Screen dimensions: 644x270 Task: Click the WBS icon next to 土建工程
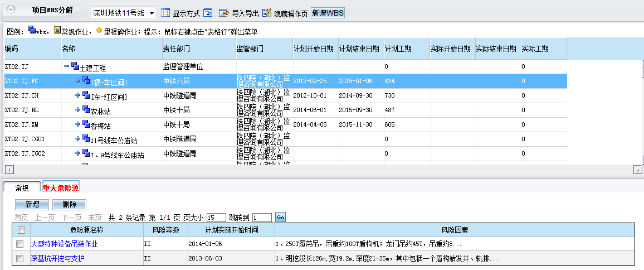tap(75, 67)
